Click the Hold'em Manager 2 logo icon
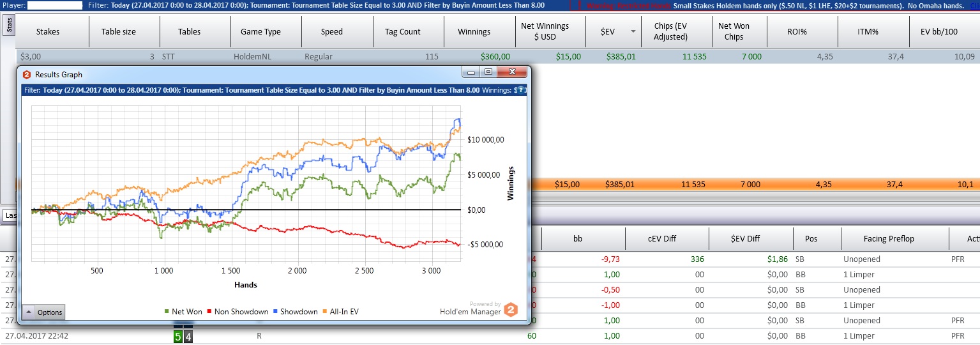 [510, 310]
